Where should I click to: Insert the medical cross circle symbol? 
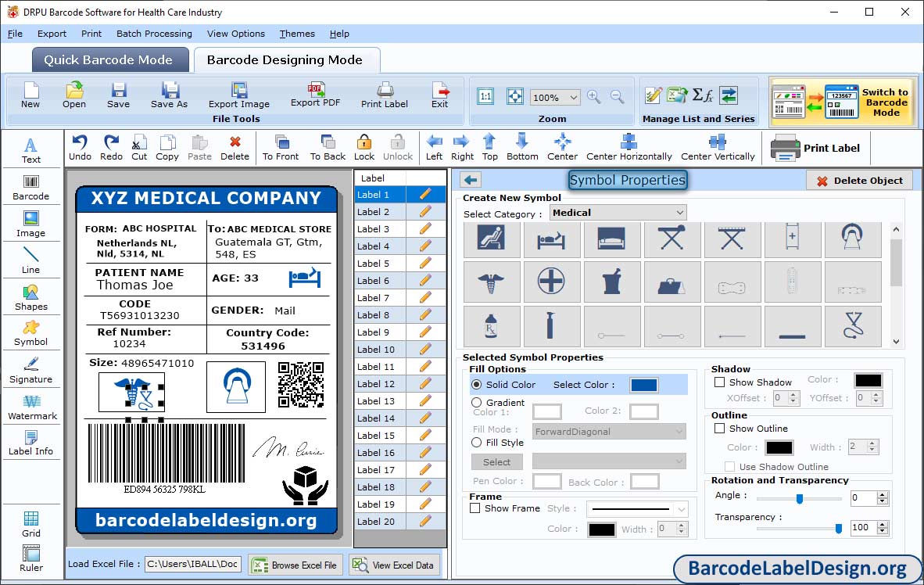[x=552, y=282]
